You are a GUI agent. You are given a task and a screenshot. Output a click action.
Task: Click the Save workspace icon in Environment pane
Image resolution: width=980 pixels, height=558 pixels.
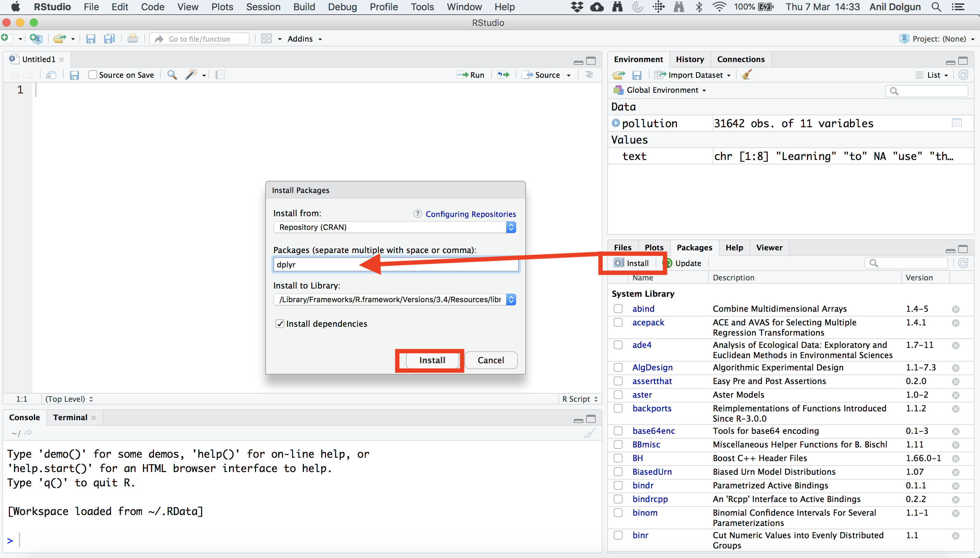click(x=637, y=75)
